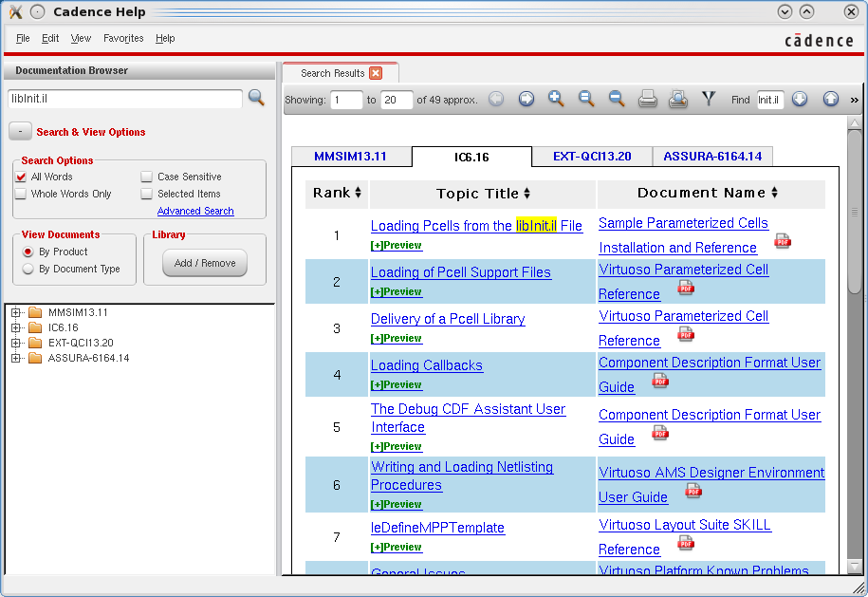Click the search magnifier next to libInit.il
Image resolution: width=868 pixels, height=597 pixels.
pos(256,98)
